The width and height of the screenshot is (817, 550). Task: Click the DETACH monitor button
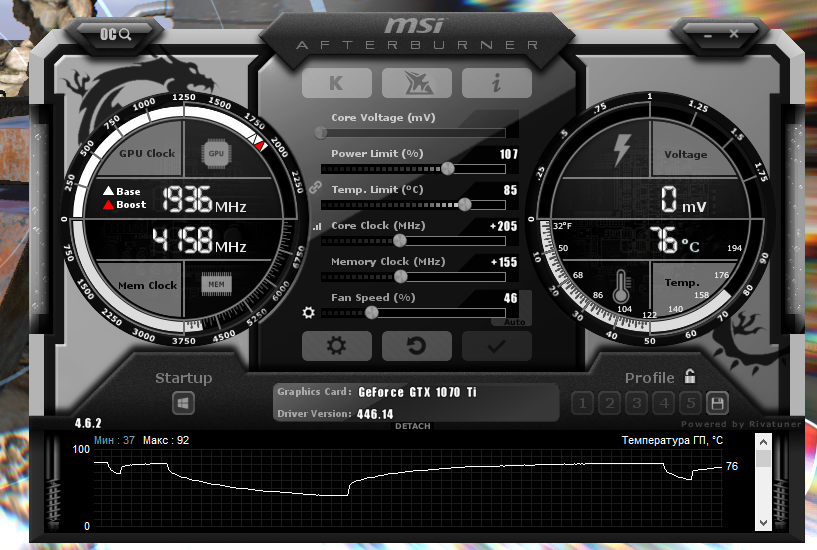tap(413, 426)
